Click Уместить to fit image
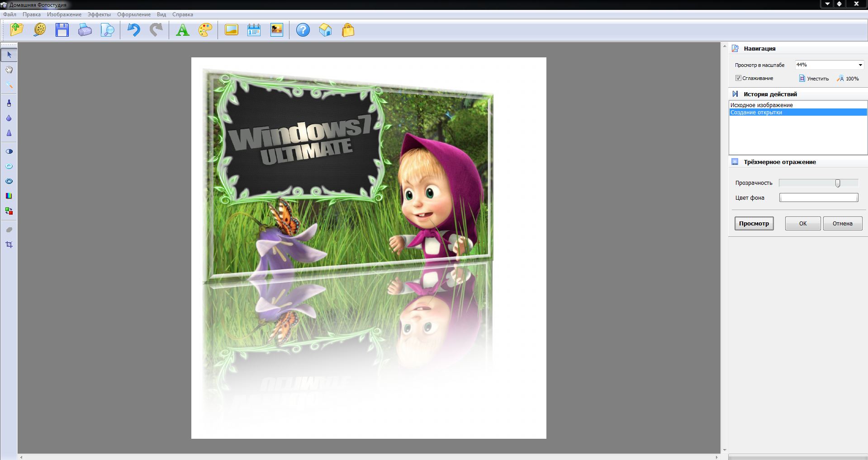Image resolution: width=868 pixels, height=460 pixels. 814,79
